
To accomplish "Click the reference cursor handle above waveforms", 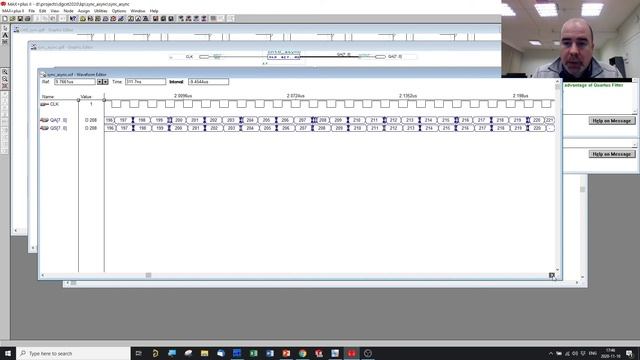I will pos(104,100).
